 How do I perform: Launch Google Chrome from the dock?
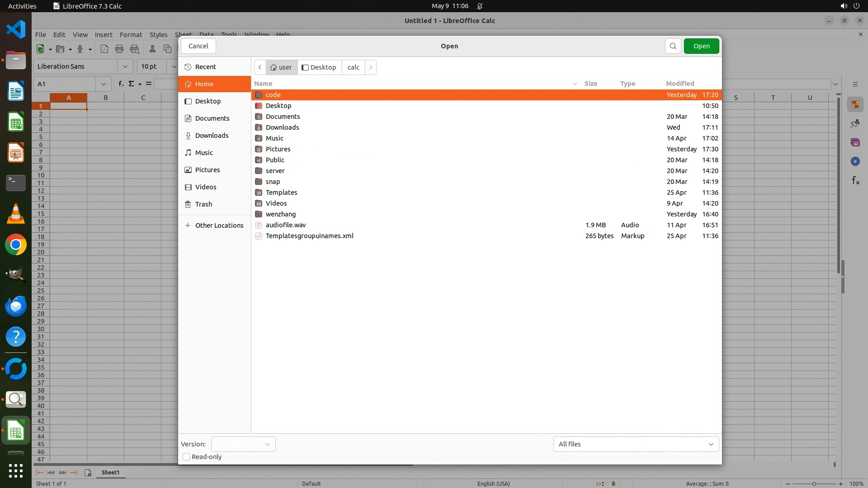16,245
